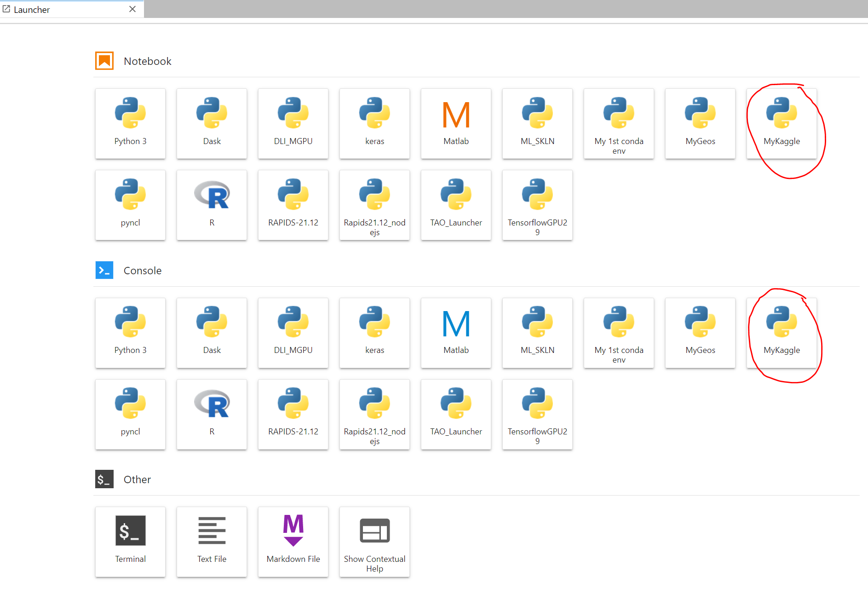Open the My 1st conda env console
This screenshot has width=868, height=589.
pyautogui.click(x=619, y=333)
